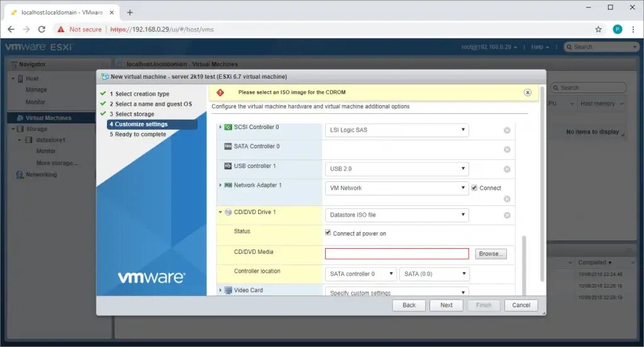This screenshot has width=644, height=347.
Task: Sort by Host memory column
Action: (597, 104)
